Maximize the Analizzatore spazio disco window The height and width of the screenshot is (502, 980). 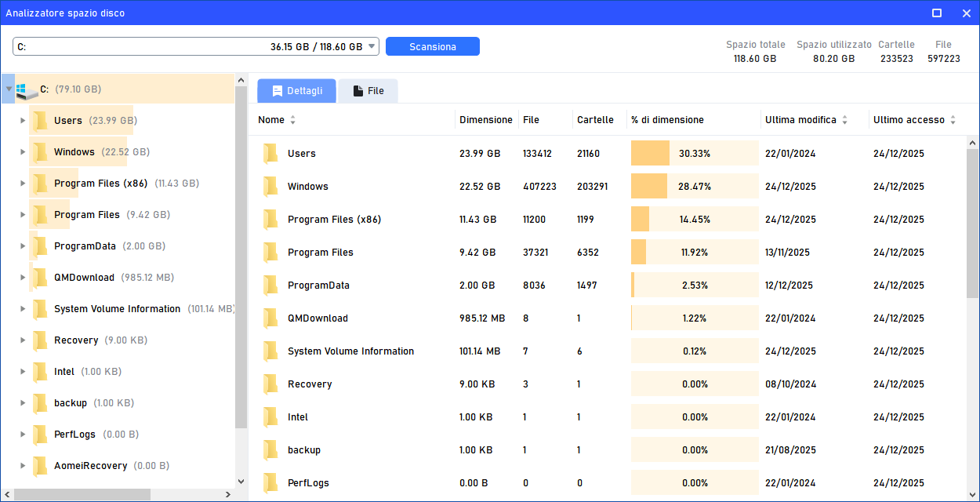[x=937, y=13]
